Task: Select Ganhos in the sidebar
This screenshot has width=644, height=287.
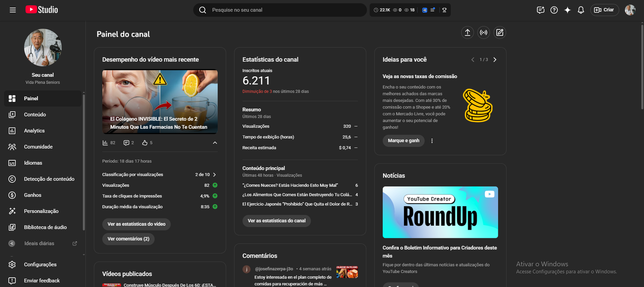Action: coord(33,195)
